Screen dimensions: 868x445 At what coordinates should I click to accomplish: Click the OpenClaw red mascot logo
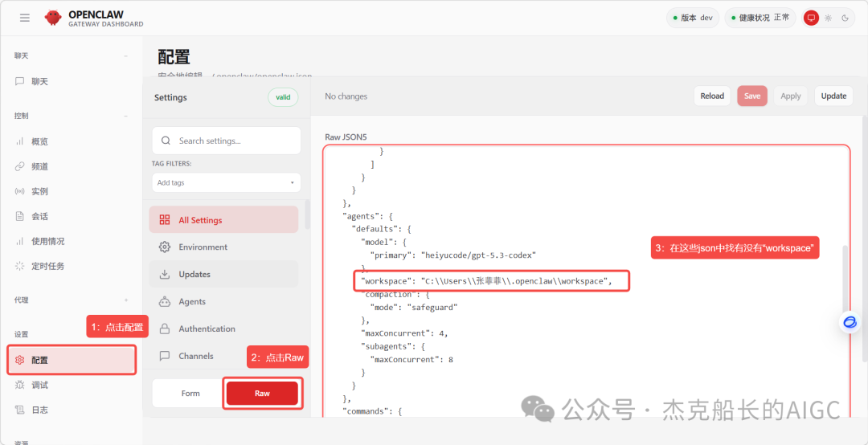click(x=53, y=18)
